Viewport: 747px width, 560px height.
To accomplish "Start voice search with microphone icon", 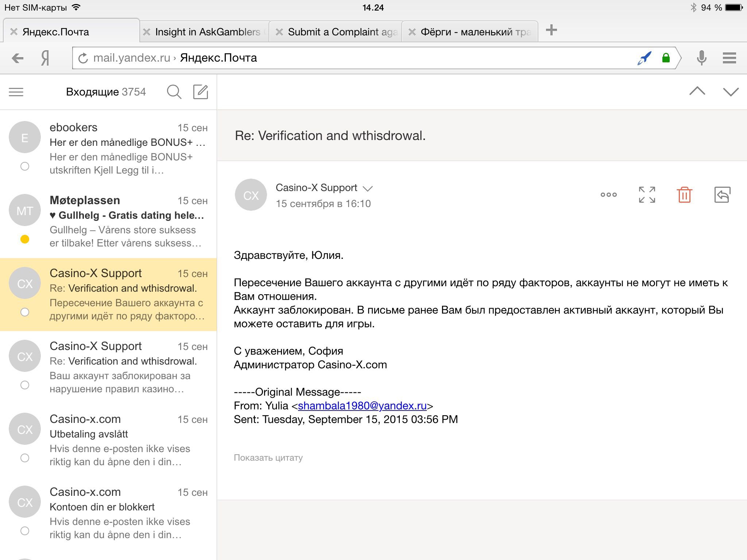I will coord(701,58).
